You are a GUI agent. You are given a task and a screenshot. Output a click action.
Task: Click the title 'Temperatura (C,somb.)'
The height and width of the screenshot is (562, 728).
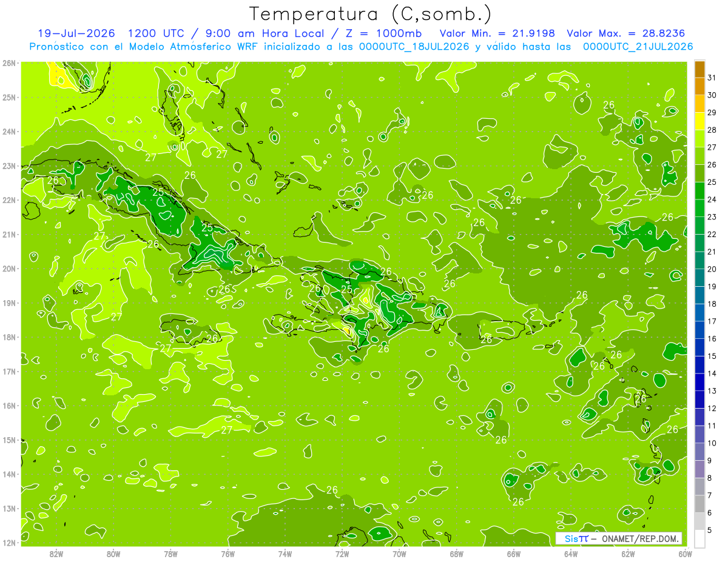pos(370,14)
